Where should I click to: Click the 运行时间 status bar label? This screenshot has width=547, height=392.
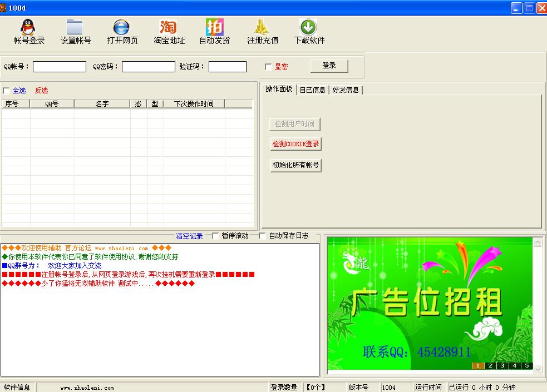pyautogui.click(x=428, y=387)
